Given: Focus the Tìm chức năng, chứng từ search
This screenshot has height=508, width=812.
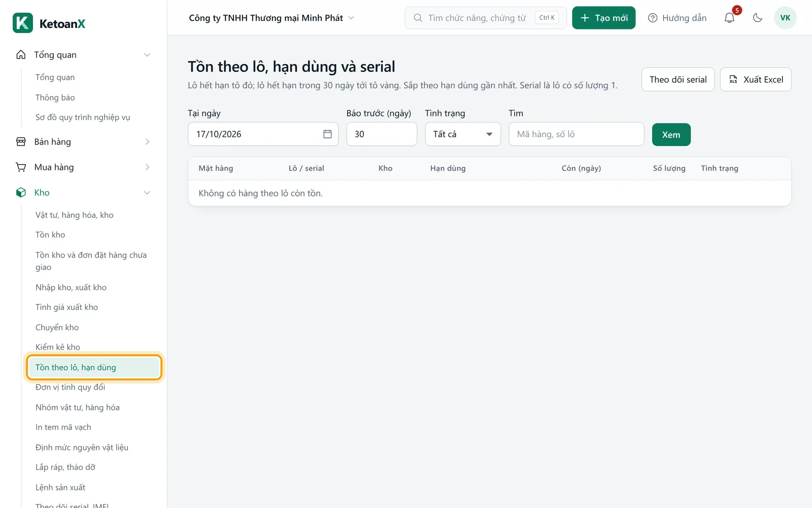Looking at the screenshot, I should (486, 18).
